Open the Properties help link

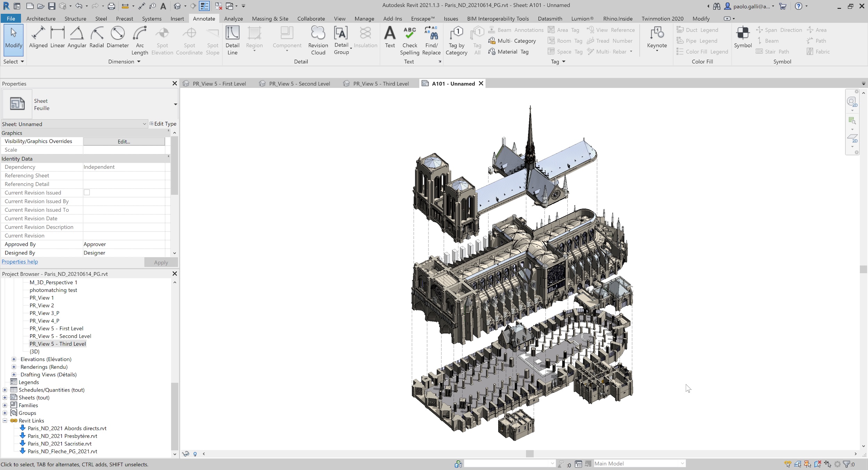click(x=20, y=261)
